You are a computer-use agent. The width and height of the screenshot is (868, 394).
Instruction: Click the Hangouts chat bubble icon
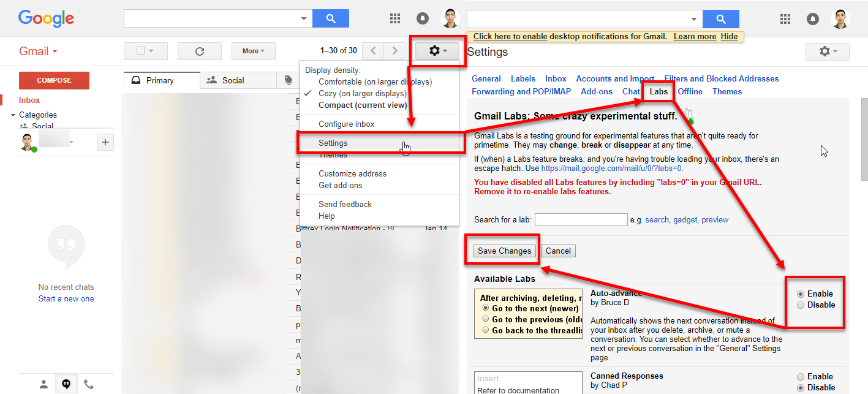66,384
